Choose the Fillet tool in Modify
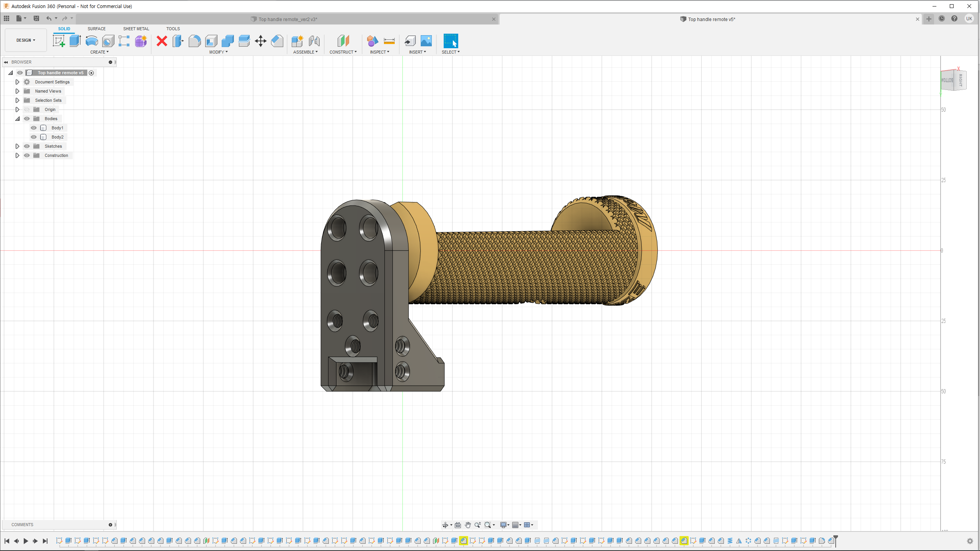 tap(194, 41)
